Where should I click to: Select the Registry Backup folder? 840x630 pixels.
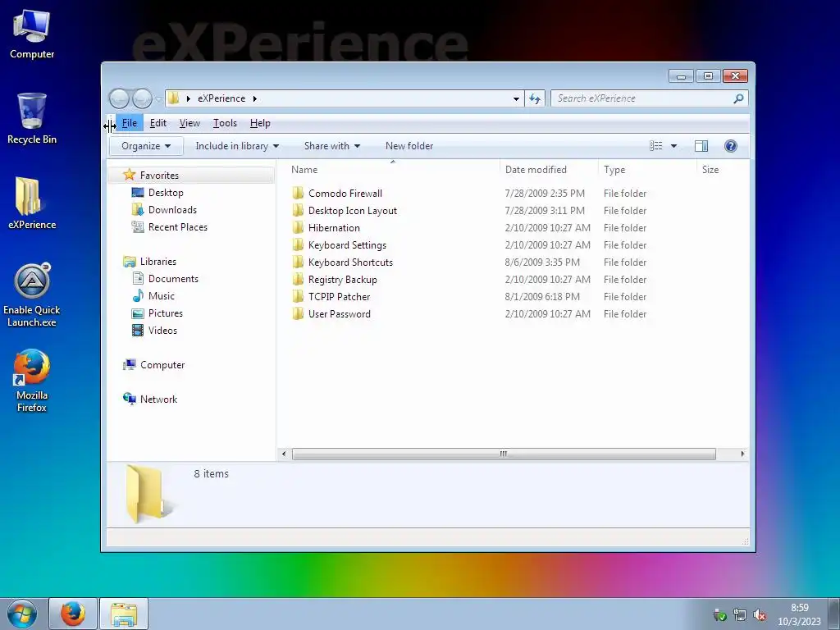coord(342,280)
